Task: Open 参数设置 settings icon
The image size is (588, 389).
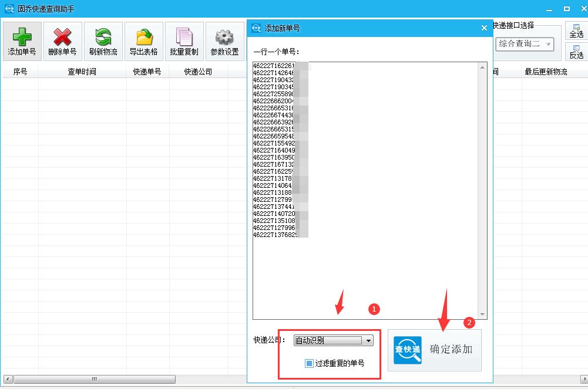Action: (x=224, y=40)
